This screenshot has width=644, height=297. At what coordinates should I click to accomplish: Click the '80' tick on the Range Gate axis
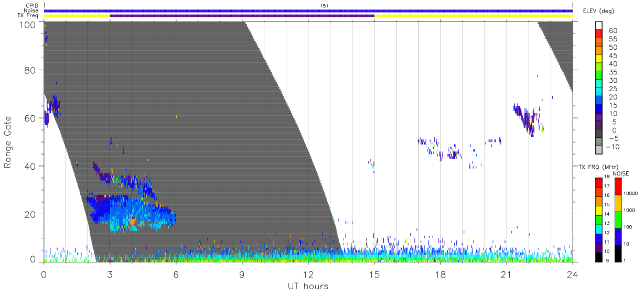click(30, 70)
